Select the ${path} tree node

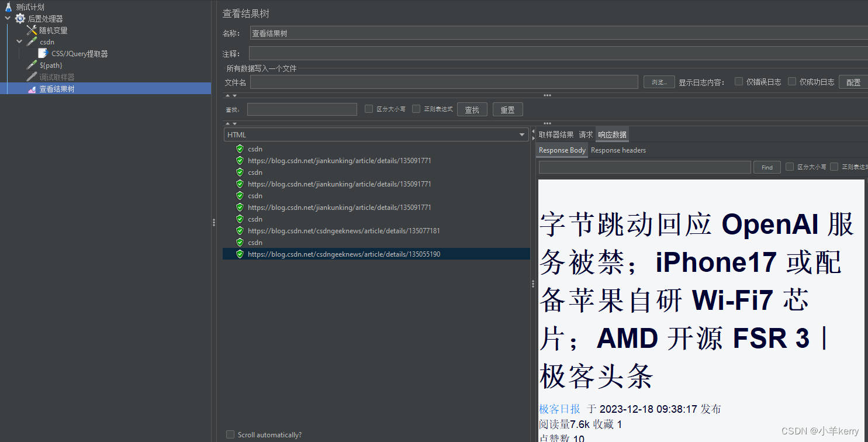pyautogui.click(x=51, y=65)
